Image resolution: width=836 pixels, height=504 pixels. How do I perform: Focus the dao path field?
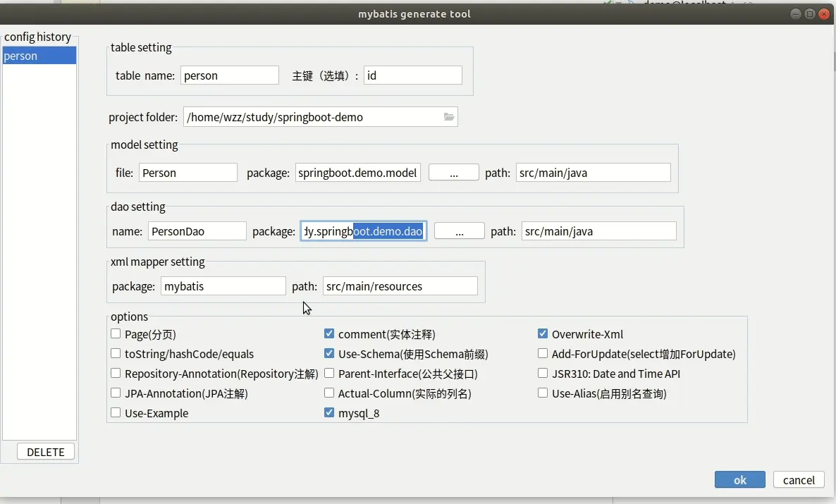point(598,231)
